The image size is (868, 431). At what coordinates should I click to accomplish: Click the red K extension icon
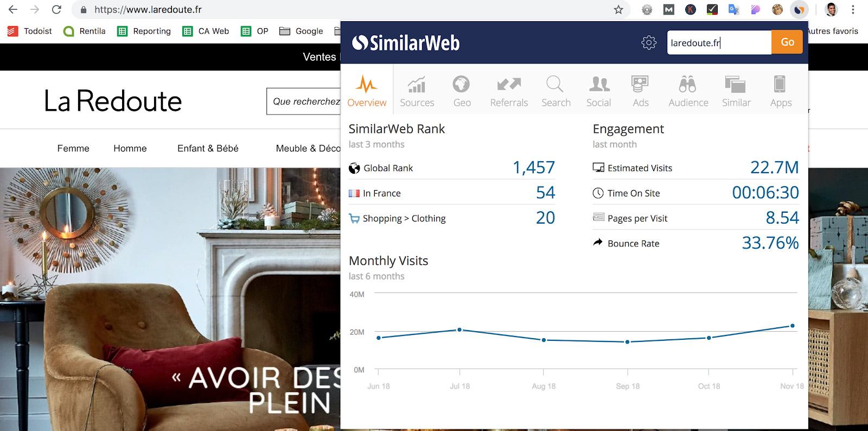click(690, 9)
